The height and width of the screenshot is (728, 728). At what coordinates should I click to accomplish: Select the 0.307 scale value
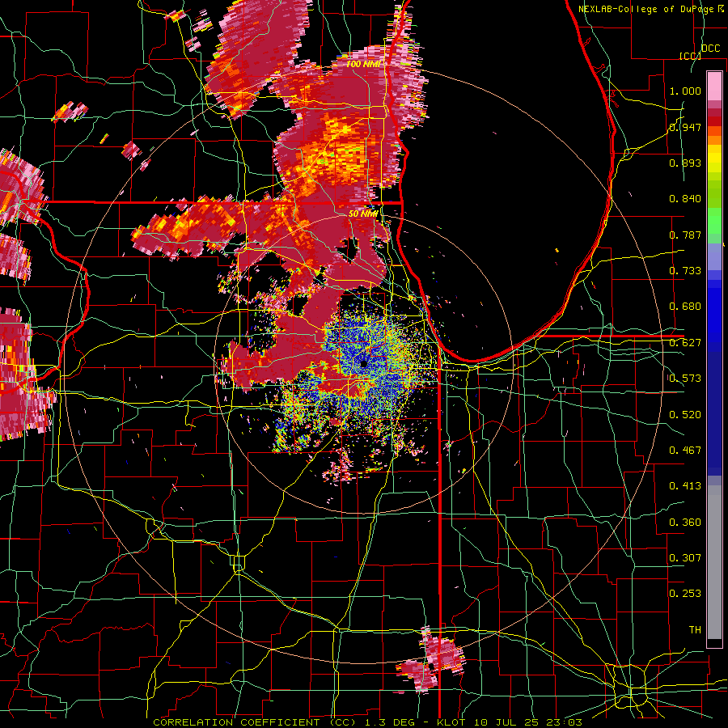[685, 558]
